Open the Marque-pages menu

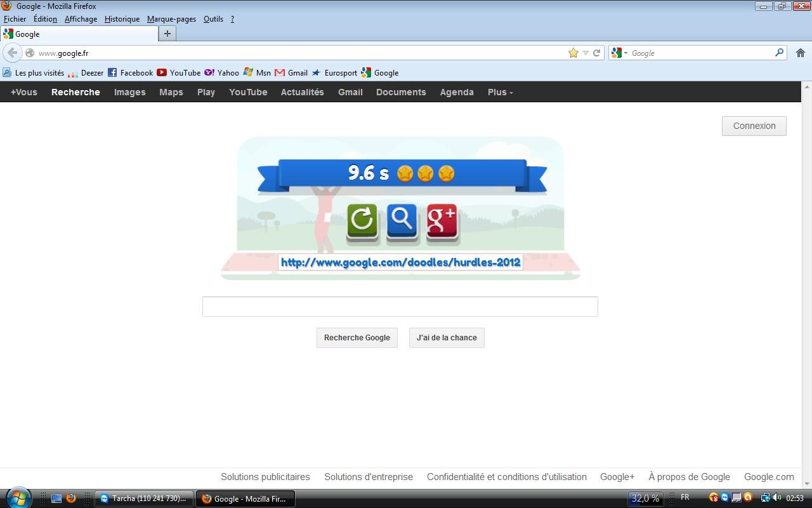coord(171,19)
